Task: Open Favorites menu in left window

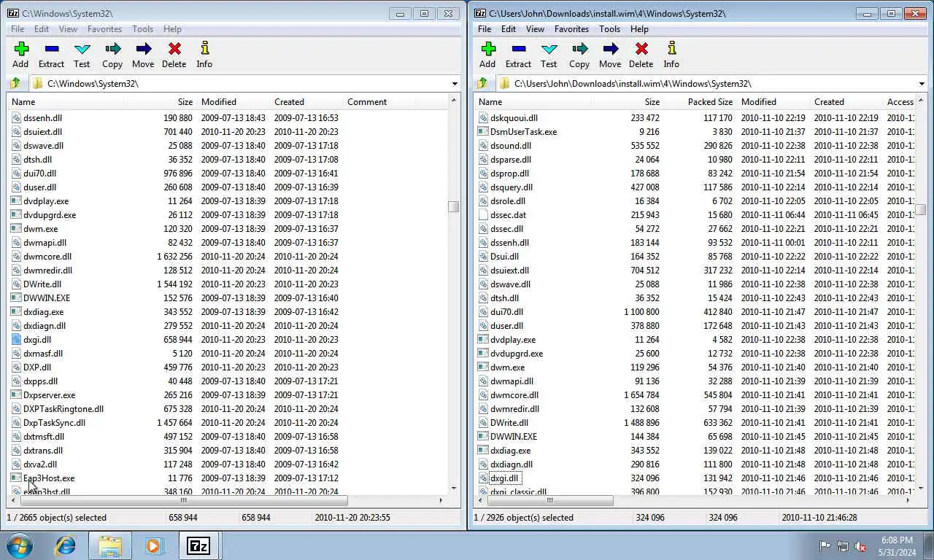Action: (x=104, y=29)
